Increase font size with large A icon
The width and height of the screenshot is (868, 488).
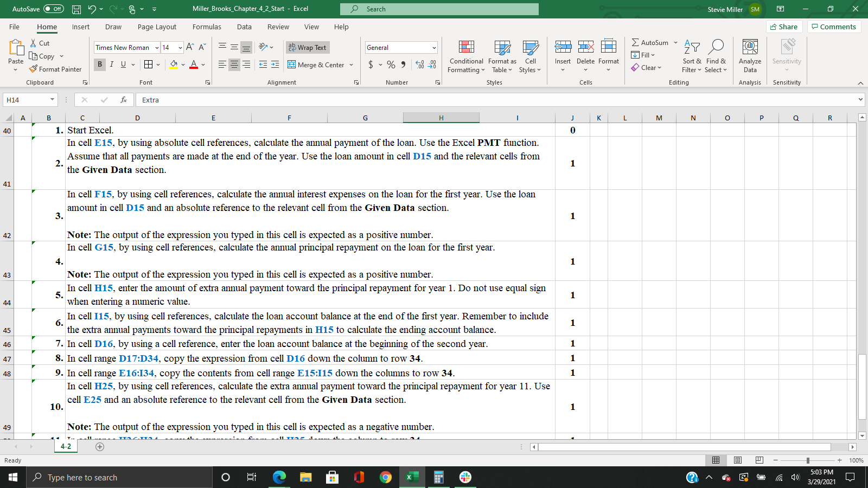[x=190, y=48]
